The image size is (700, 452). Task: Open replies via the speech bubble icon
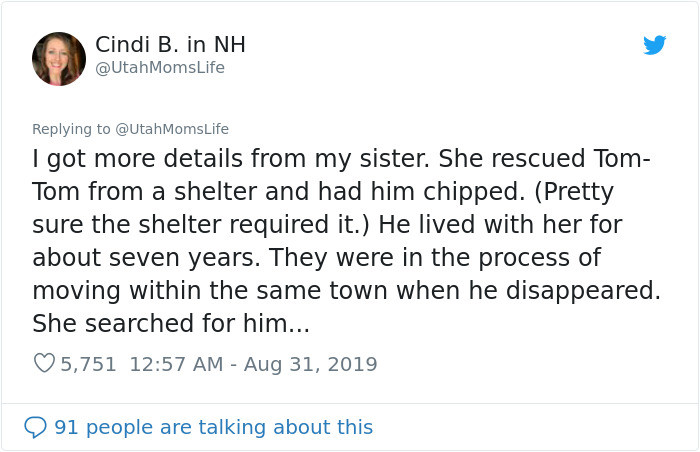pyautogui.click(x=35, y=427)
